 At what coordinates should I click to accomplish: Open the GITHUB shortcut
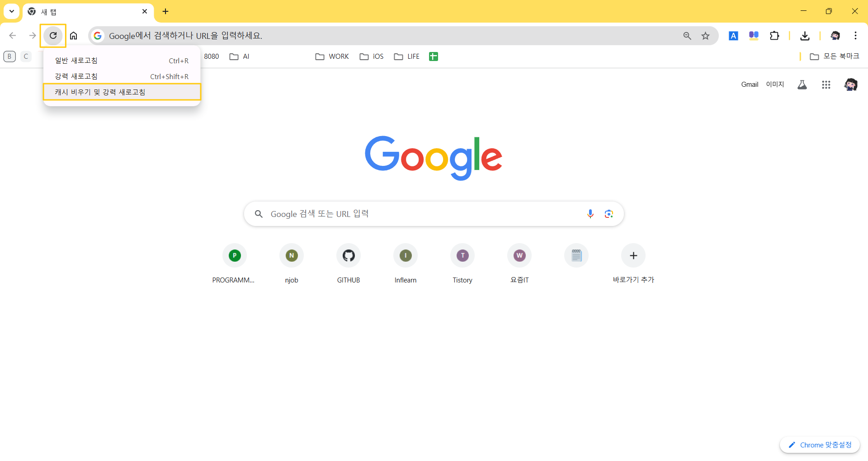[349, 264]
